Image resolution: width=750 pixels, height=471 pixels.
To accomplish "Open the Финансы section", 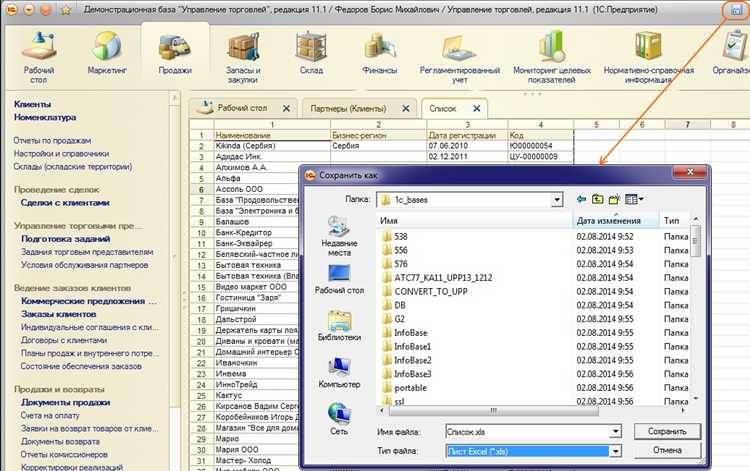I will tap(380, 54).
